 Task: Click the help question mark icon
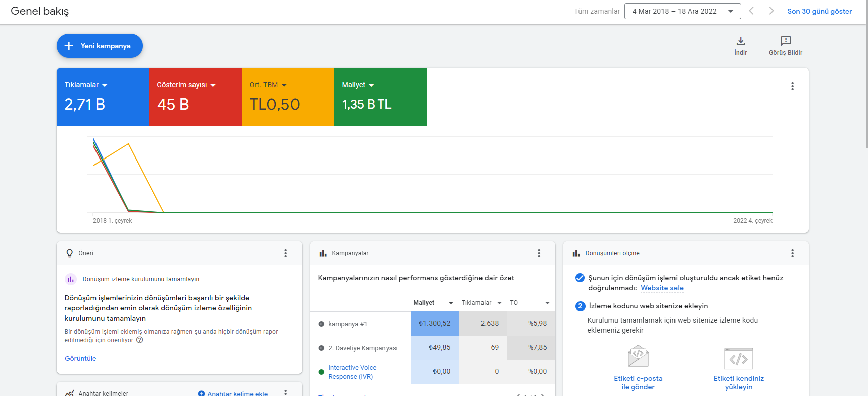click(140, 340)
